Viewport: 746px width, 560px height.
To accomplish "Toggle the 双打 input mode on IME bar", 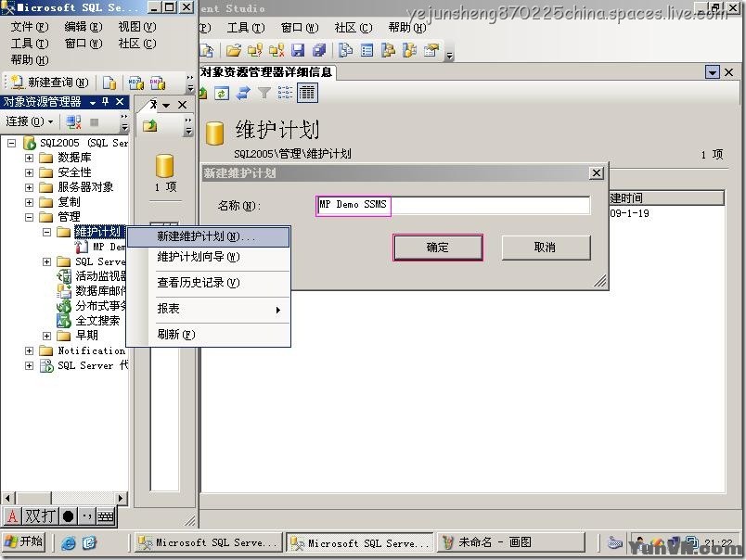I will 40,515.
